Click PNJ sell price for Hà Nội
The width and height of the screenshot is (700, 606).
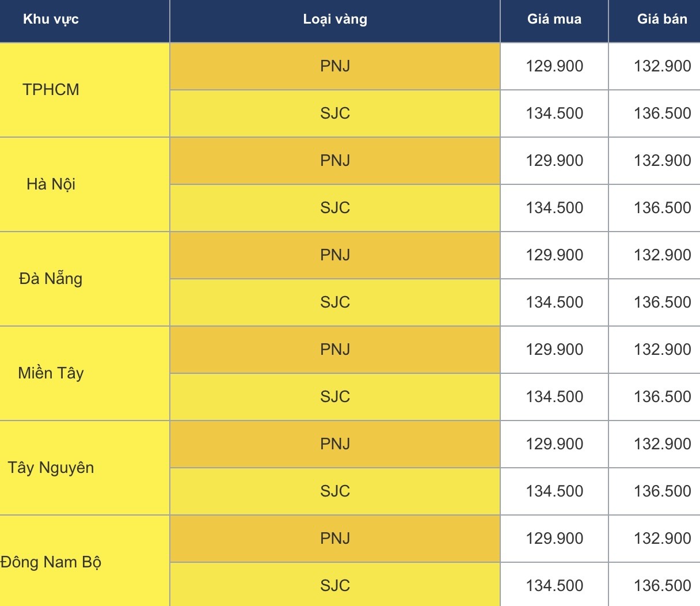tap(662, 161)
